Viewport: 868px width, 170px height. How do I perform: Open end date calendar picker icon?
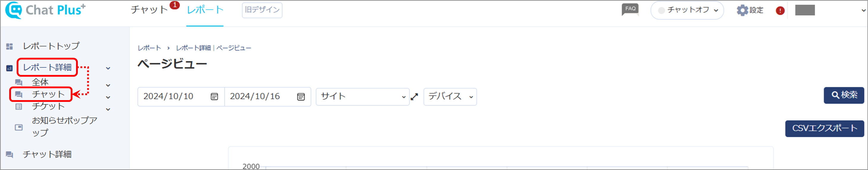(x=301, y=97)
